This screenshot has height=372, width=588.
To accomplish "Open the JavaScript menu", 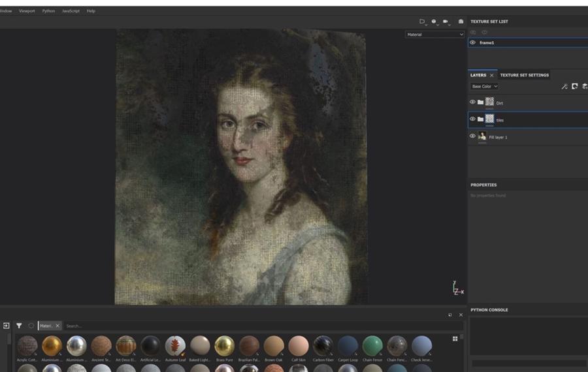I will click(71, 11).
